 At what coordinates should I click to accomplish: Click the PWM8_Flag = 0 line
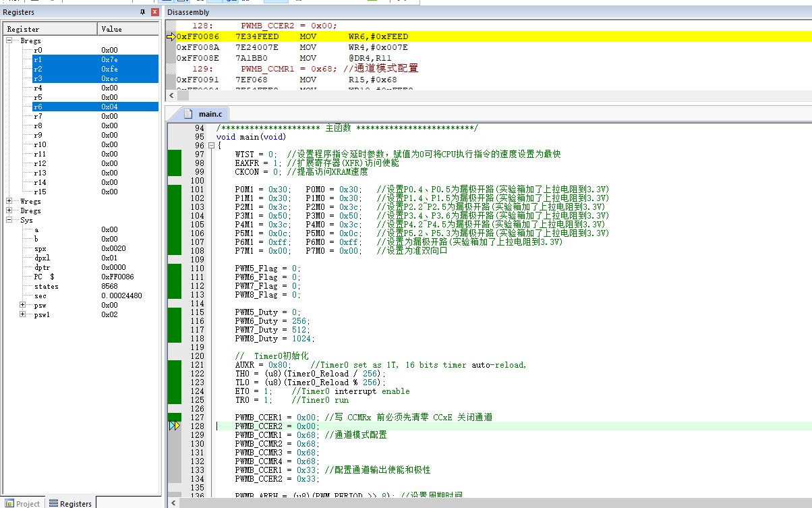pos(268,295)
